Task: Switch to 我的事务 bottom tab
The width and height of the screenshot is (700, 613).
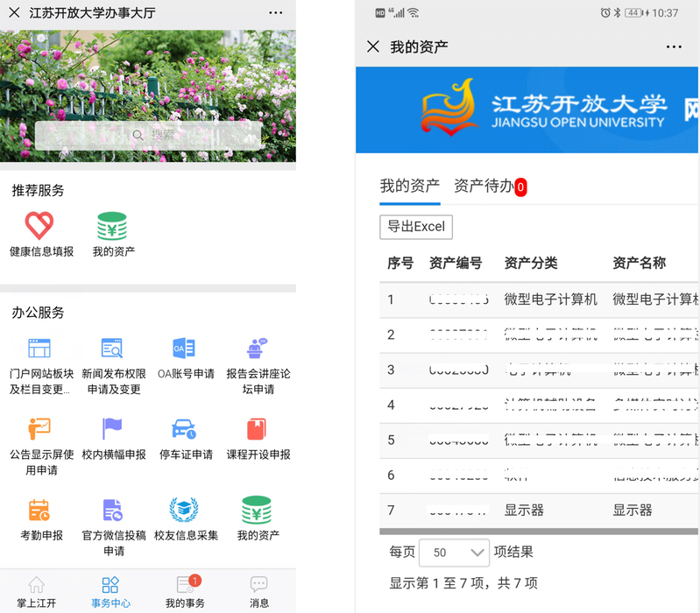Action: point(185,592)
